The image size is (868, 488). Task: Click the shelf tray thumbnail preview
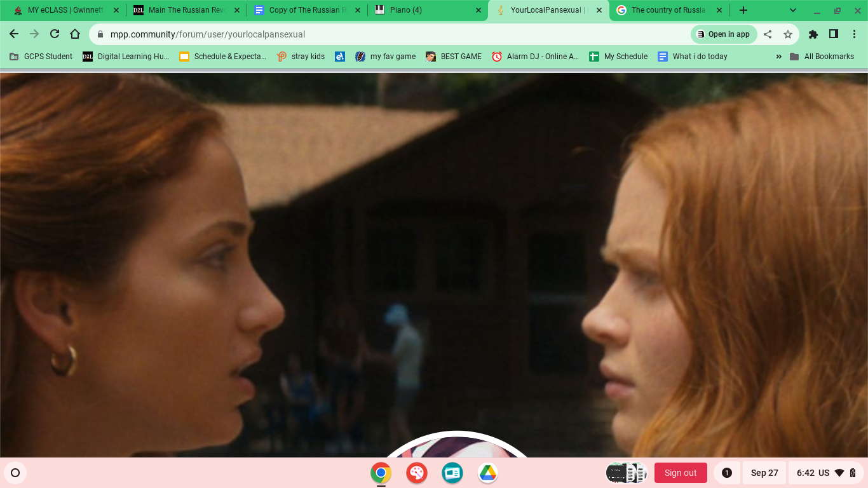tap(627, 473)
